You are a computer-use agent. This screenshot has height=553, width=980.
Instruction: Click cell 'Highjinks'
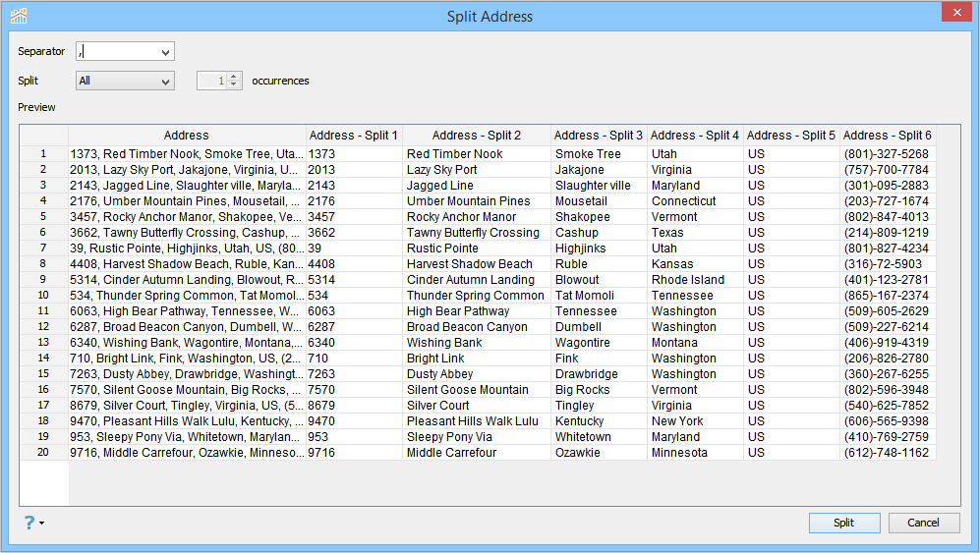[599, 249]
